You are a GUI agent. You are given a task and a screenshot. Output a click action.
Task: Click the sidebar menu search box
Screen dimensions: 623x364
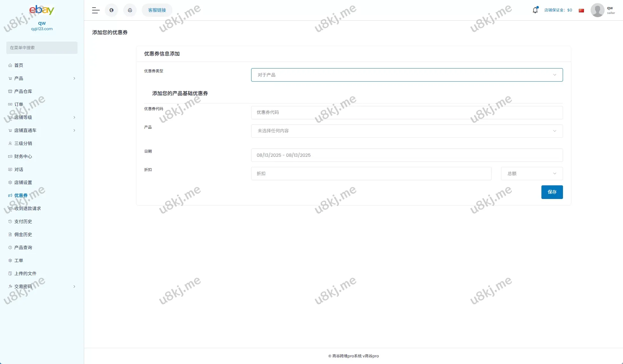tap(42, 48)
